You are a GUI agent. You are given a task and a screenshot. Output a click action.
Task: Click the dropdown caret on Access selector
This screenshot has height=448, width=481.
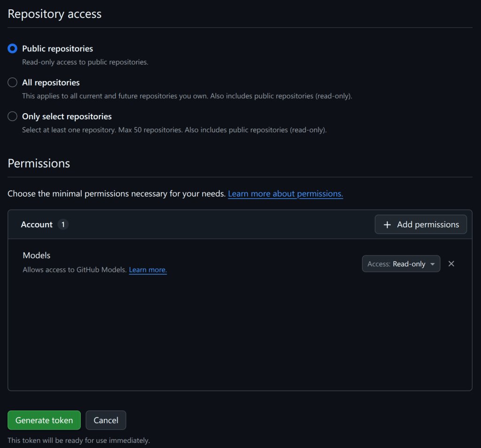433,263
